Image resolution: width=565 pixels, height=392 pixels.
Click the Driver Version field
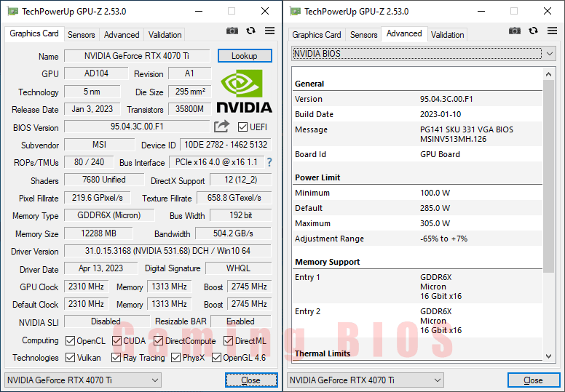[x=167, y=251]
